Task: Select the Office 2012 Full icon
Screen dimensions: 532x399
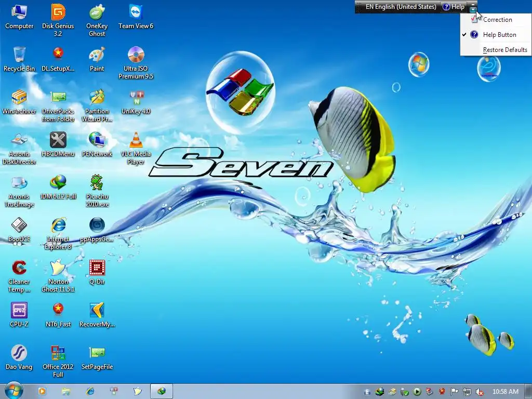Action: click(x=58, y=362)
